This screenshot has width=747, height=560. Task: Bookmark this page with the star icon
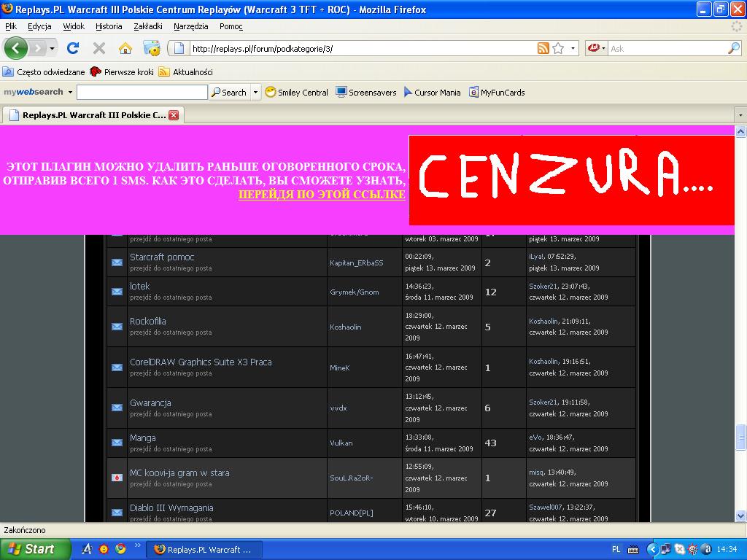pos(558,48)
